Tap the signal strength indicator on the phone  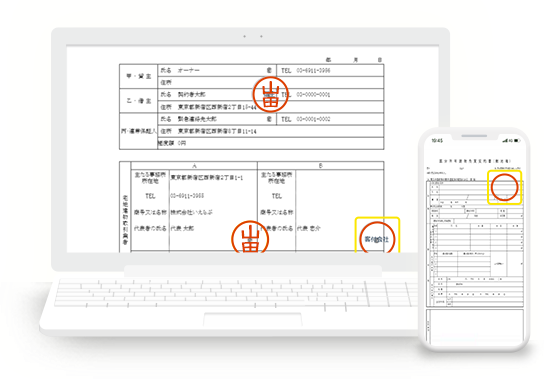[x=505, y=141]
